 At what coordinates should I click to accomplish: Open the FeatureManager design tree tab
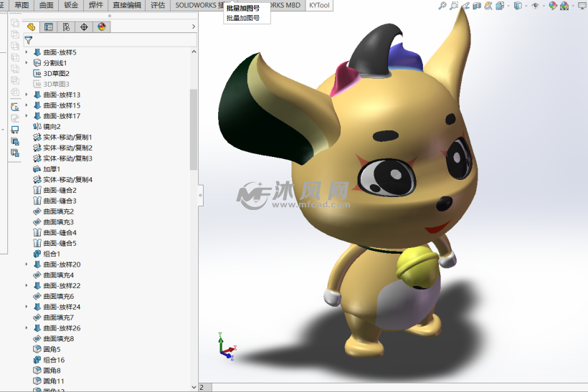tap(31, 27)
